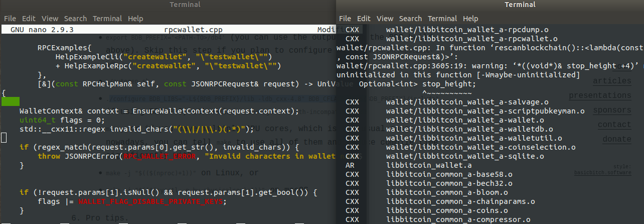The width and height of the screenshot is (644, 224).
Task: Click the 'AR libbitcoin_wallet.a' line
Action: pos(409,165)
